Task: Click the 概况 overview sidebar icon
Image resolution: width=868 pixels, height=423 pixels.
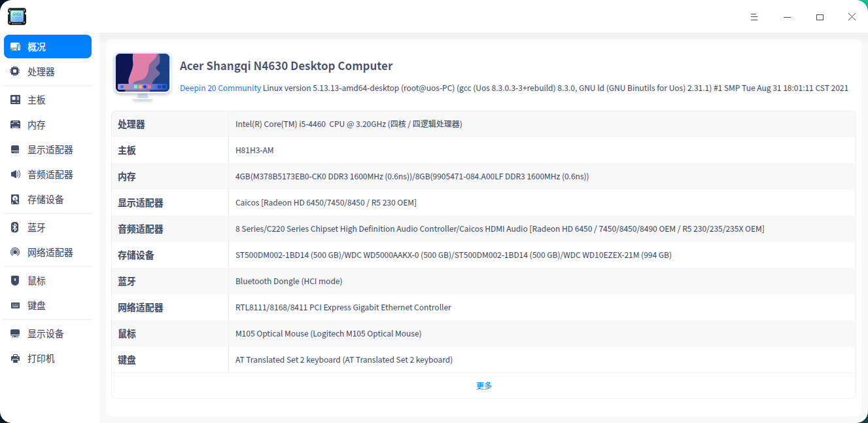Action: [x=15, y=47]
